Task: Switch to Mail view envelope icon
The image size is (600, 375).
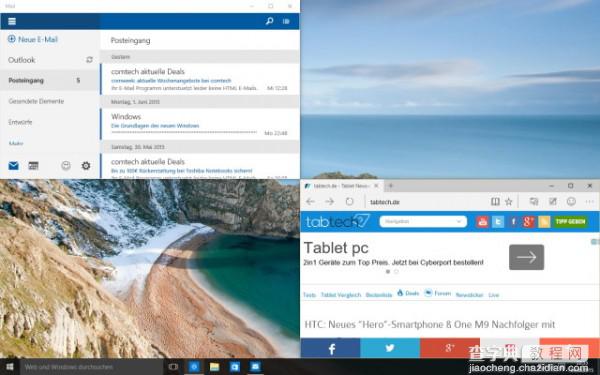Action: click(13, 166)
